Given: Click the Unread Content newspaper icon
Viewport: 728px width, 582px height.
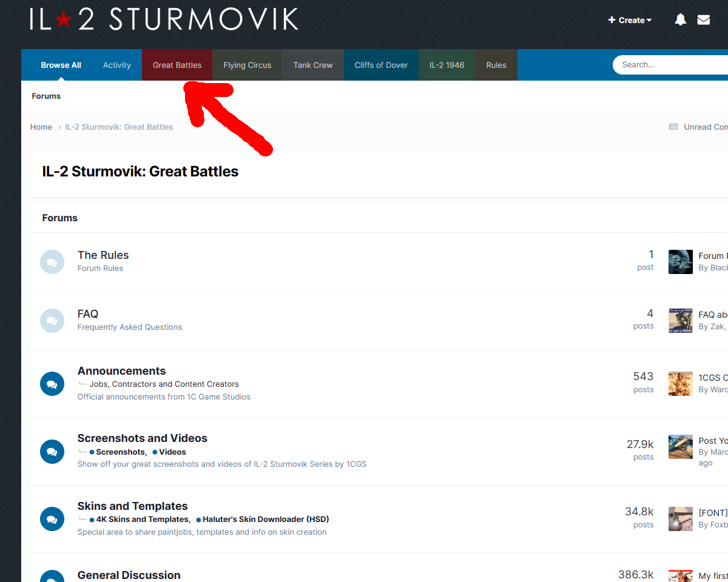Looking at the screenshot, I should click(x=673, y=127).
